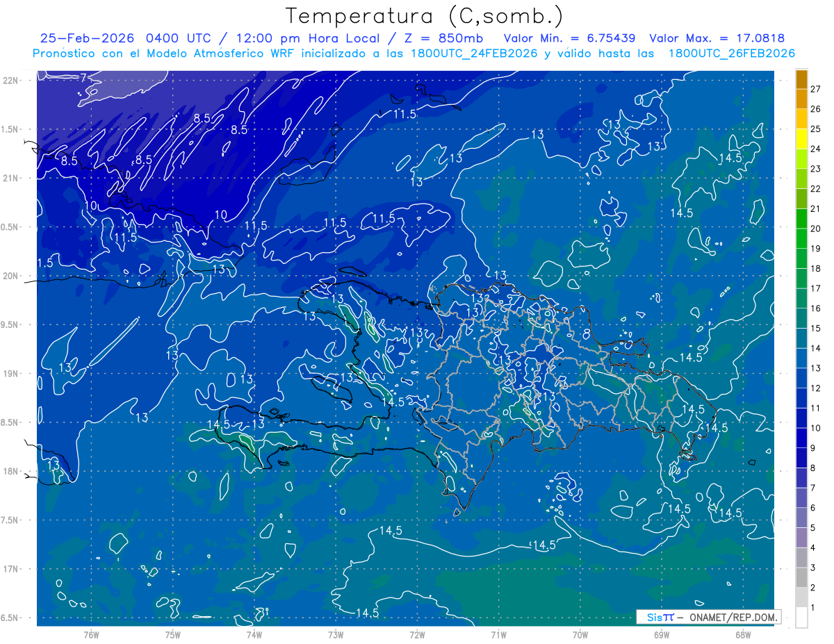The image size is (834, 644).
Task: Click the '68W' longitude axis label
Action: click(x=743, y=634)
